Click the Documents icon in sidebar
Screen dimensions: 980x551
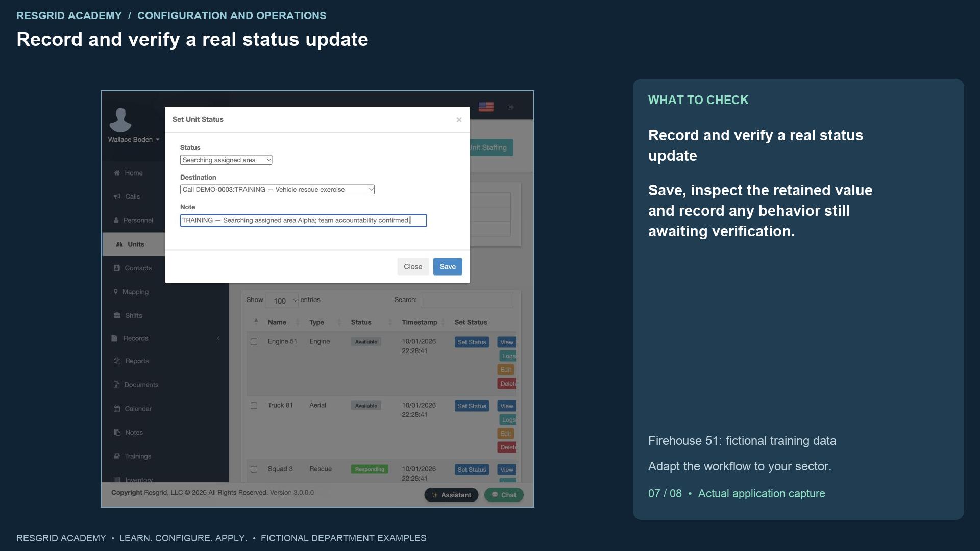click(x=116, y=385)
